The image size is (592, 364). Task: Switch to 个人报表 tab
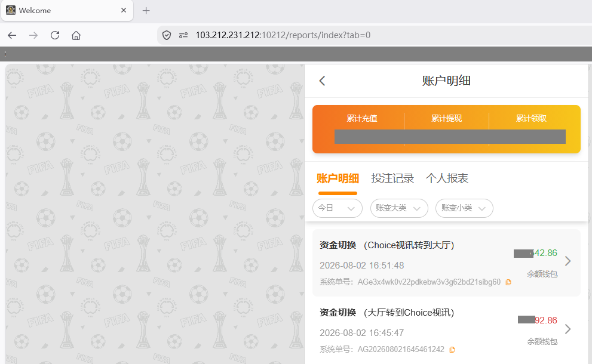tap(447, 178)
